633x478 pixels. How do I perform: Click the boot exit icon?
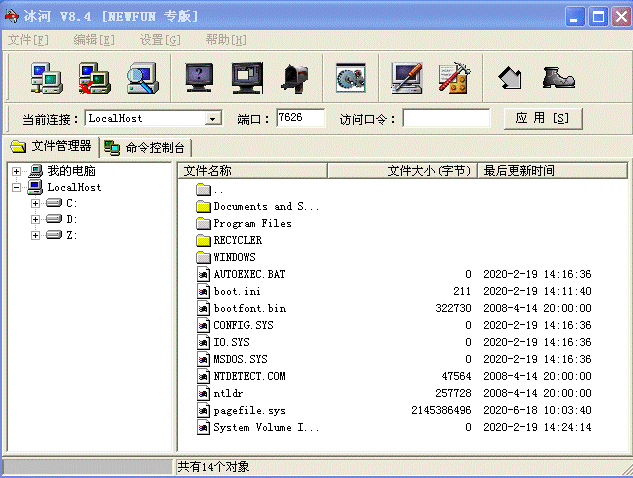point(558,78)
